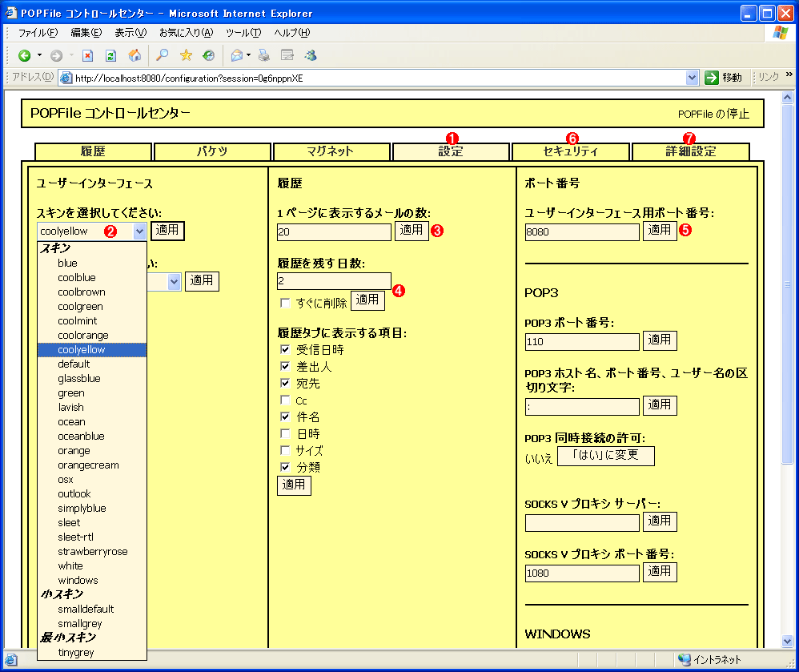
Task: Open the language dropdown below skin selector
Action: 174,281
